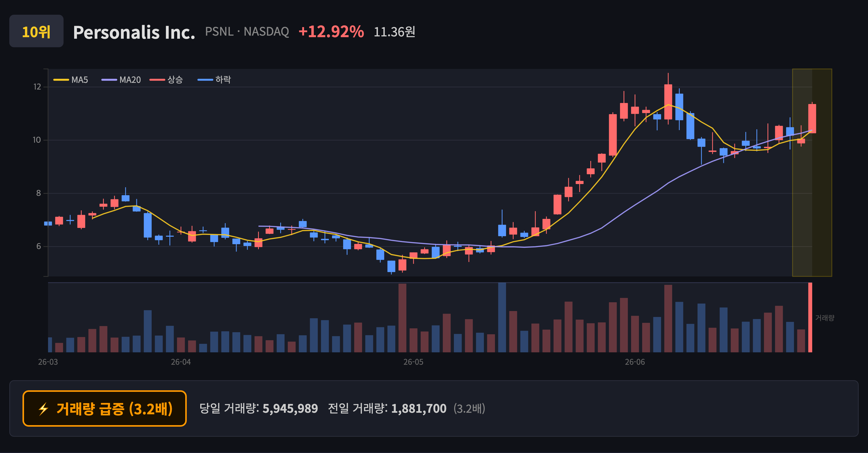Click the 거래량 급증 (3.2배) badge
868x453 pixels.
104,409
